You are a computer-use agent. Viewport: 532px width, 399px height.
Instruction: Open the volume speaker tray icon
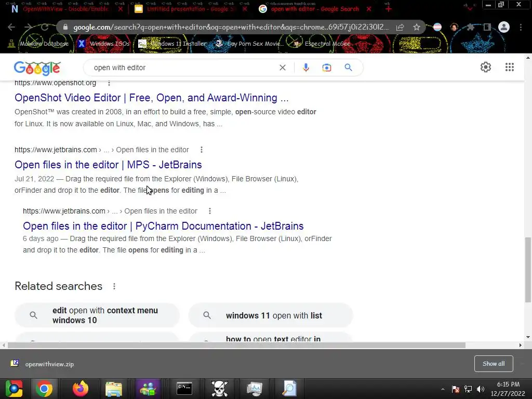481,389
